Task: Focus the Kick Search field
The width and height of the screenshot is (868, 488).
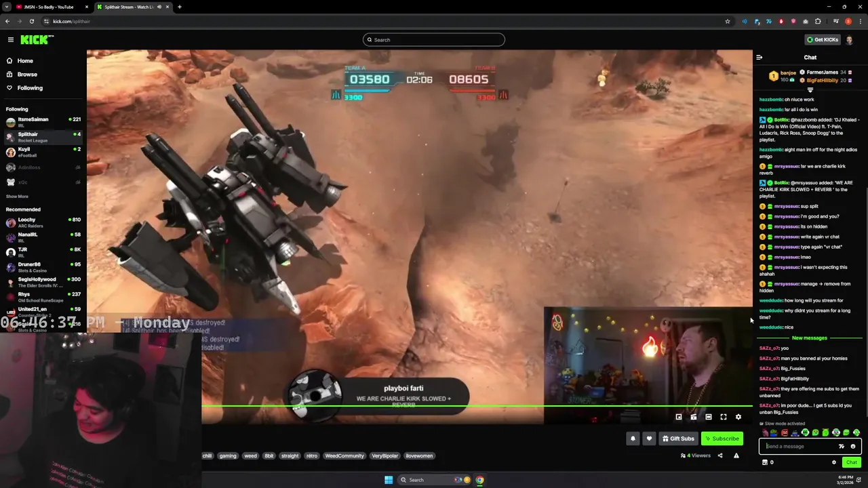Action: 434,40
